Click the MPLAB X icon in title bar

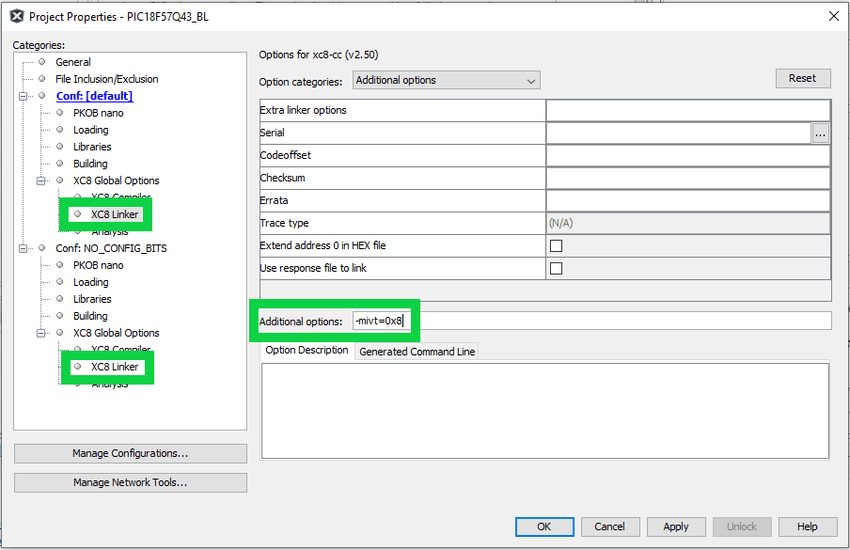click(x=16, y=16)
